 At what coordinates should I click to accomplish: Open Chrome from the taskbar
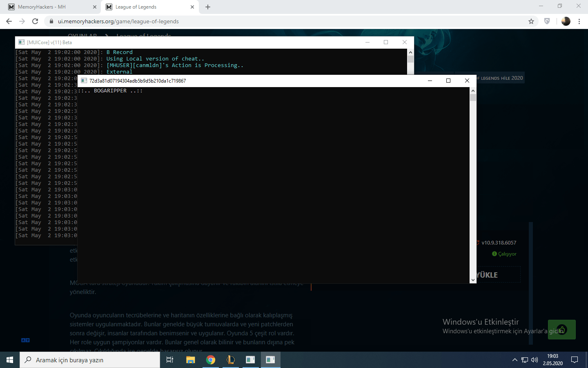tap(211, 360)
